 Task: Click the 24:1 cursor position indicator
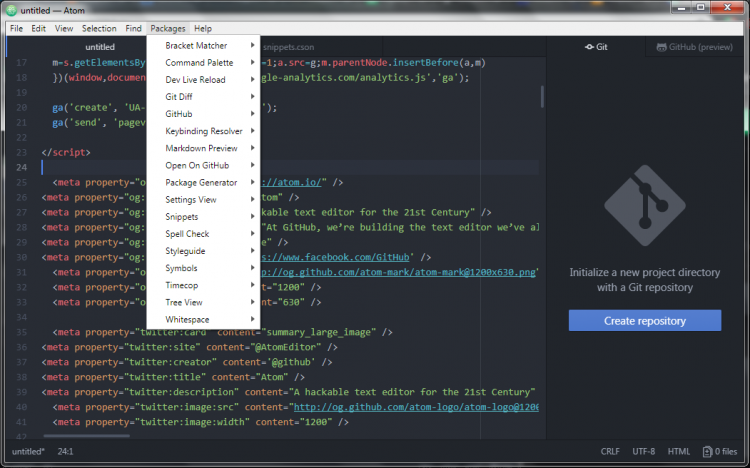tap(66, 451)
